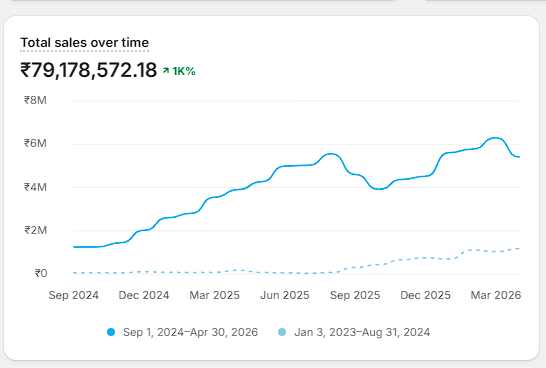Click the Sep 2024 x-axis label
Image resolution: width=546 pixels, height=368 pixels.
tap(73, 295)
